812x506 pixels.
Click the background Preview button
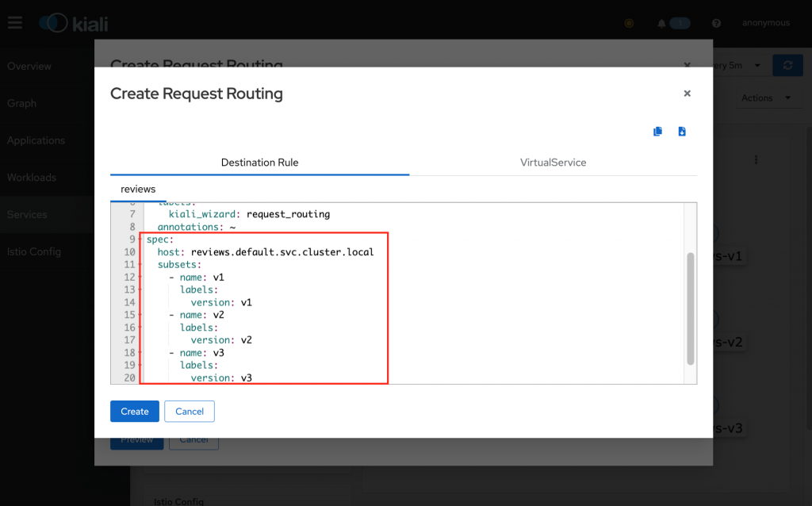tap(136, 442)
